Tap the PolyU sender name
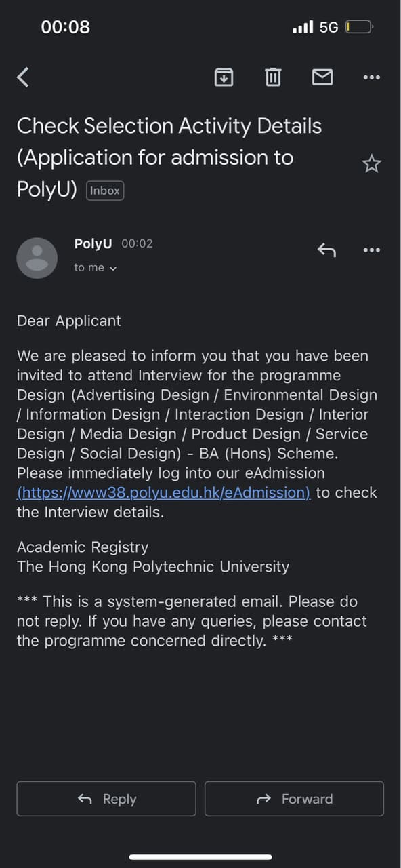The width and height of the screenshot is (401, 868). 93,243
